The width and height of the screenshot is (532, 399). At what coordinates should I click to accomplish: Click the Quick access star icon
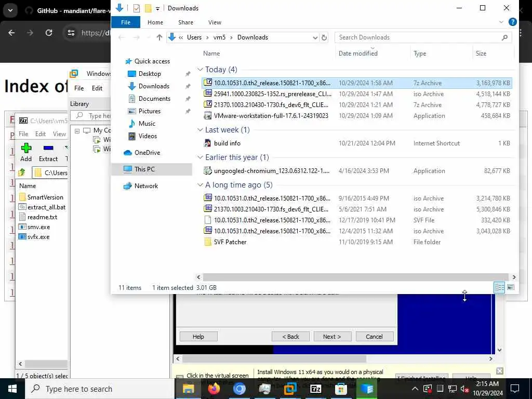click(x=128, y=61)
